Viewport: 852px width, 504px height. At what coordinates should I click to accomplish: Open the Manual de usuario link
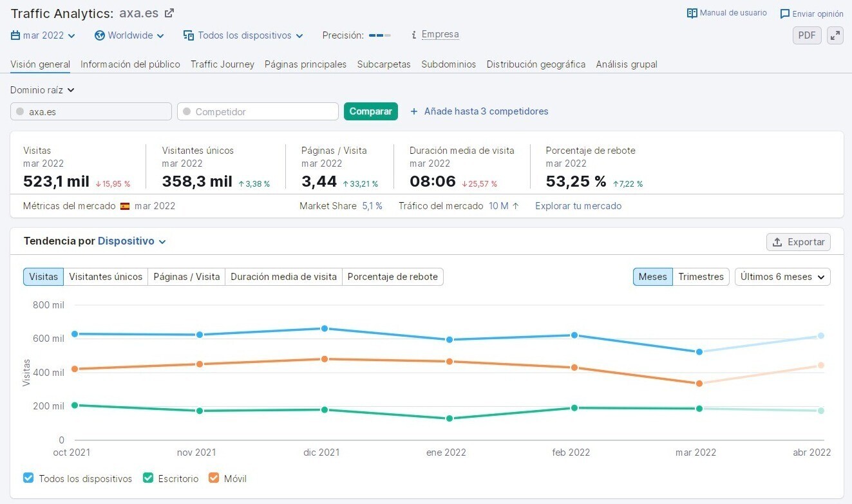pyautogui.click(x=734, y=13)
